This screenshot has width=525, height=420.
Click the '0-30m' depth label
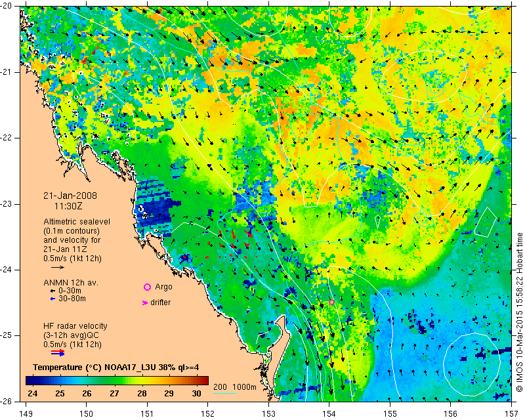70,291
